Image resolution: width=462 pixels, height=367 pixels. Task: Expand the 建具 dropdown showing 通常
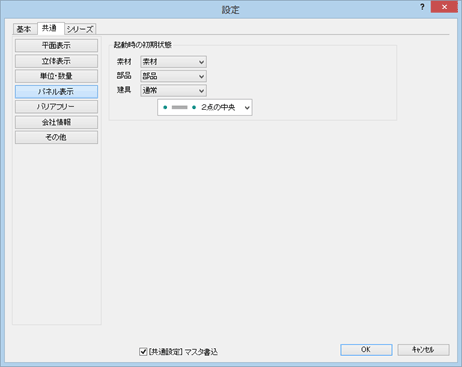click(x=173, y=90)
